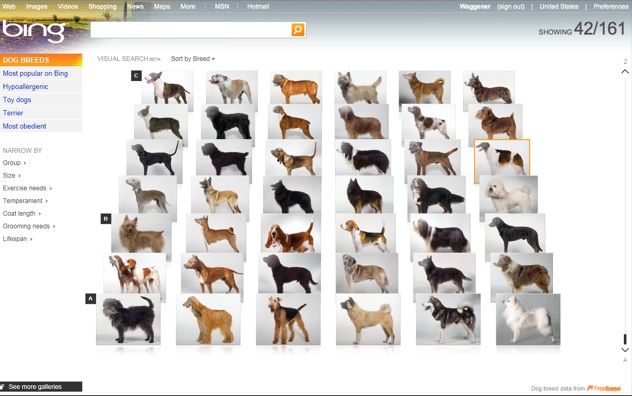Click the letter C marker tile
The width and height of the screenshot is (632, 396).
[136, 75]
